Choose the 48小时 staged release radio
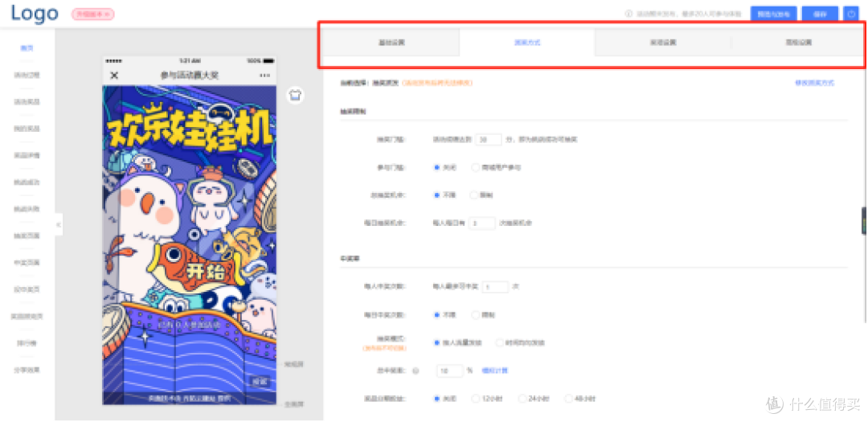The image size is (868, 422). [568, 399]
